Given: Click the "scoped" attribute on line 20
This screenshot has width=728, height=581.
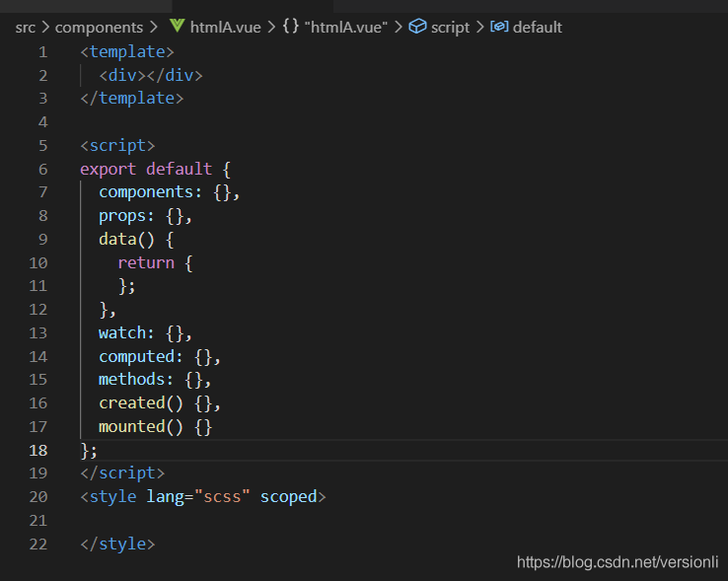Looking at the screenshot, I should [288, 497].
